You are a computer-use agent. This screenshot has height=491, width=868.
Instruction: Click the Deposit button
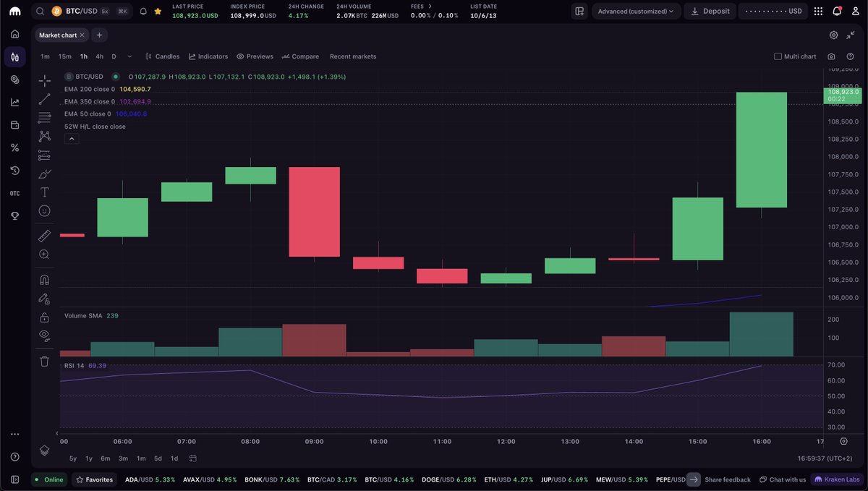710,11
